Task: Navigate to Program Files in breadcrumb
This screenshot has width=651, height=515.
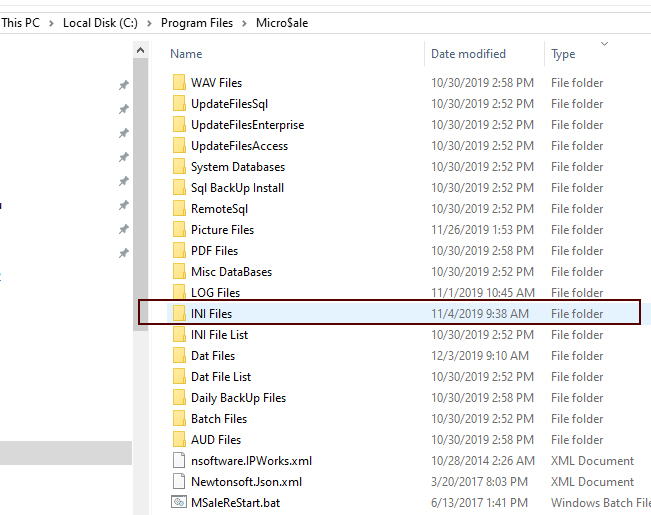Action: click(197, 22)
